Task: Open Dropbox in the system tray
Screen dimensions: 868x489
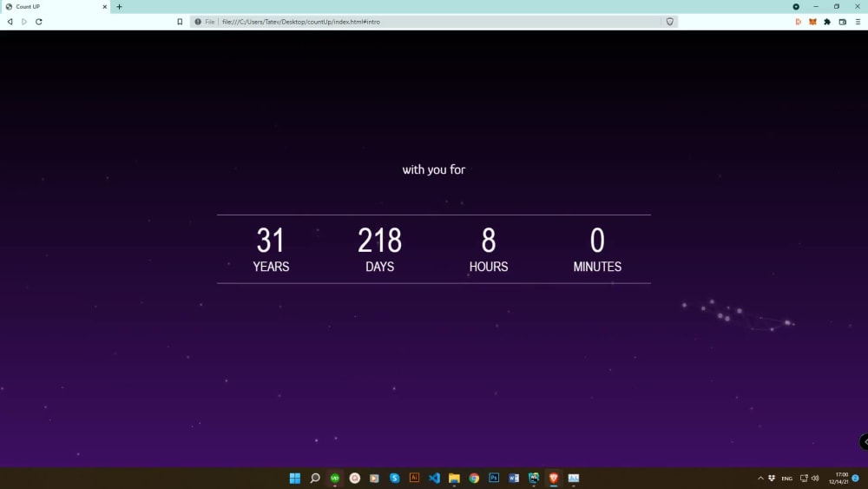Action: [x=772, y=478]
